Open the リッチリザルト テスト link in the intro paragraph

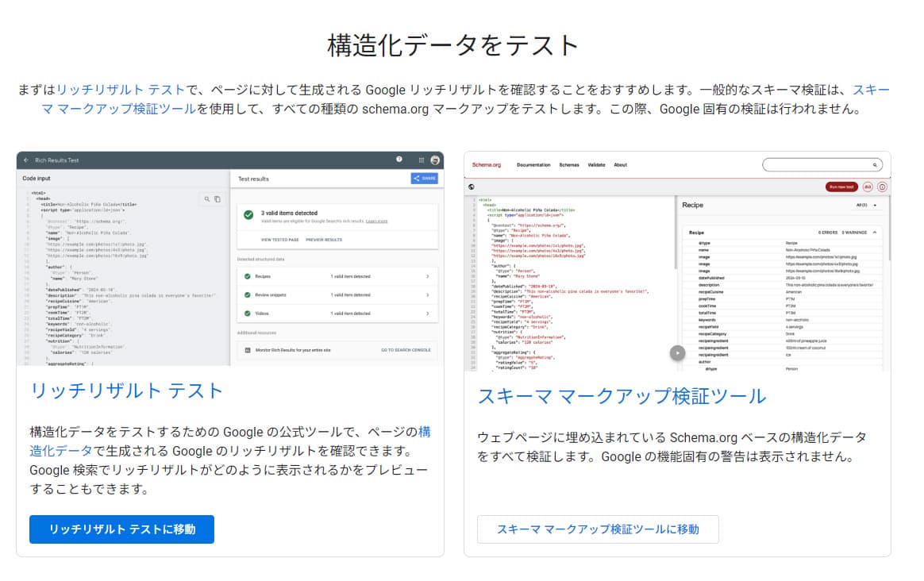point(121,90)
